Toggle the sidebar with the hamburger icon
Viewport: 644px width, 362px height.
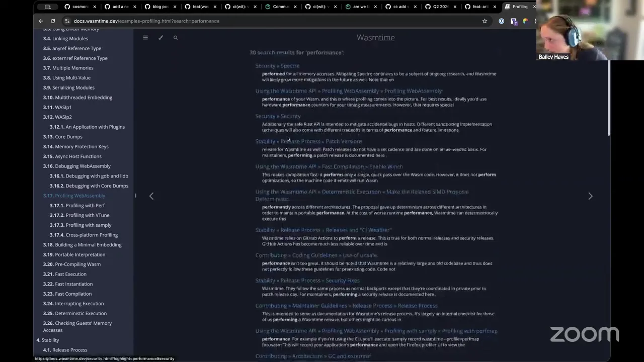click(145, 38)
